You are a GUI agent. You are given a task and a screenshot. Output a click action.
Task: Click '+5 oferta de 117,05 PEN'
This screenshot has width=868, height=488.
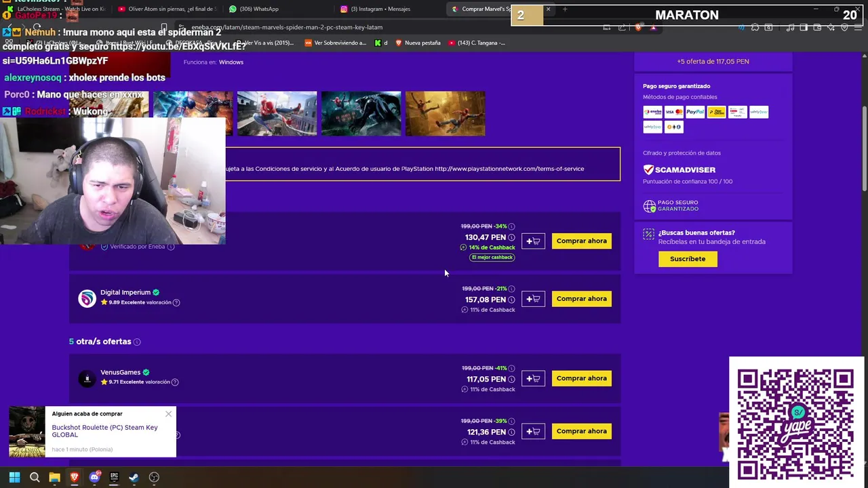713,62
